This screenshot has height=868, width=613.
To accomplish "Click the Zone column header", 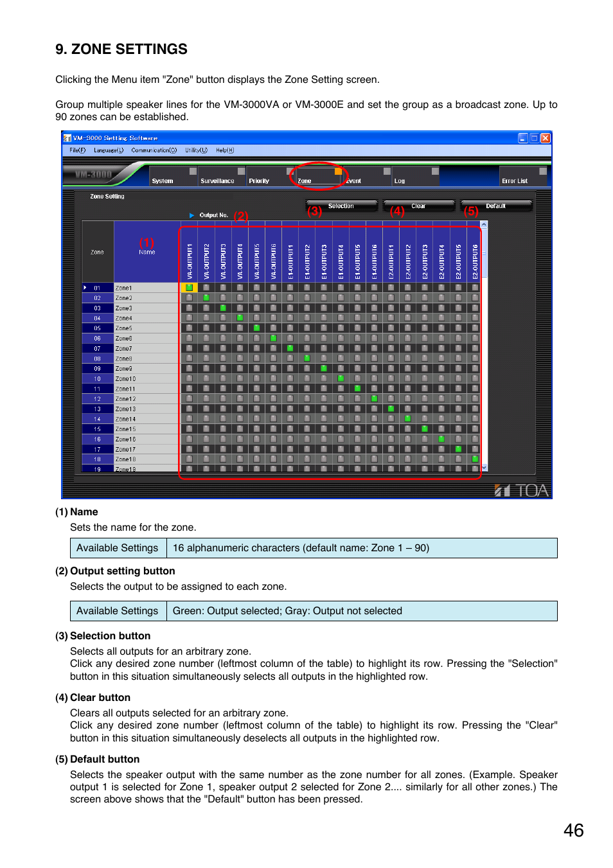I will tap(98, 252).
